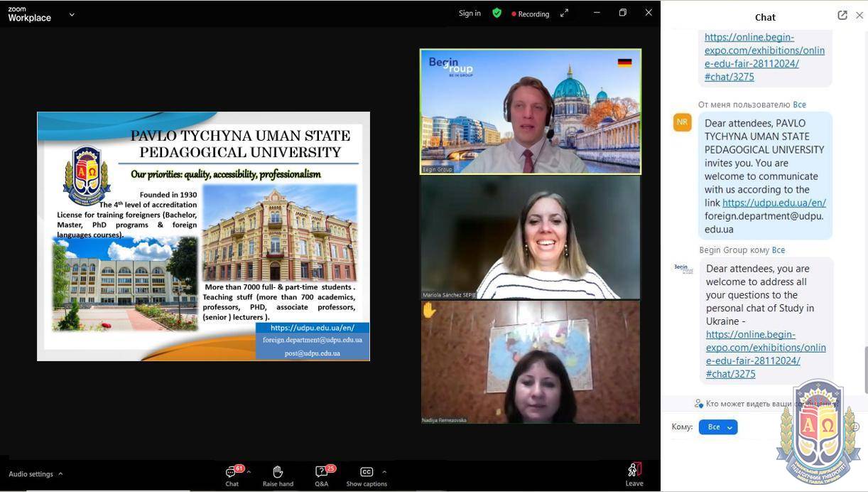868x492 pixels.
Task: Click the Все recipient label after Begin Group кому
Action: 779,250
